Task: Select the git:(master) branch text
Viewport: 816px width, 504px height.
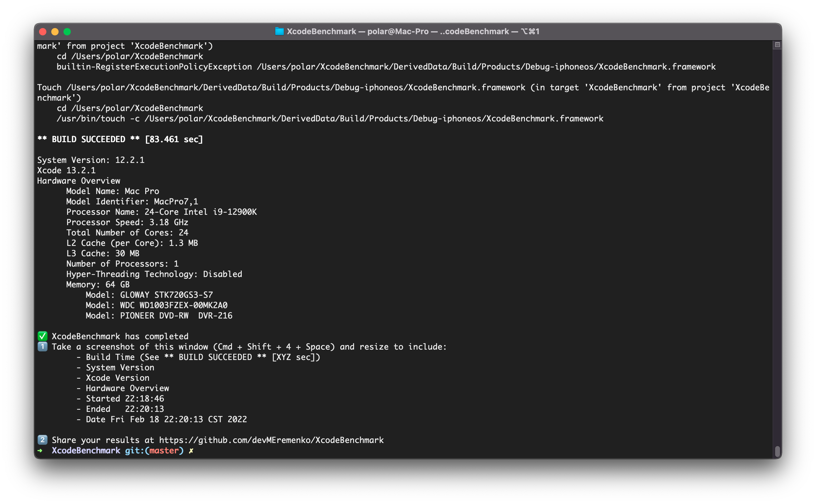Action: click(x=154, y=451)
